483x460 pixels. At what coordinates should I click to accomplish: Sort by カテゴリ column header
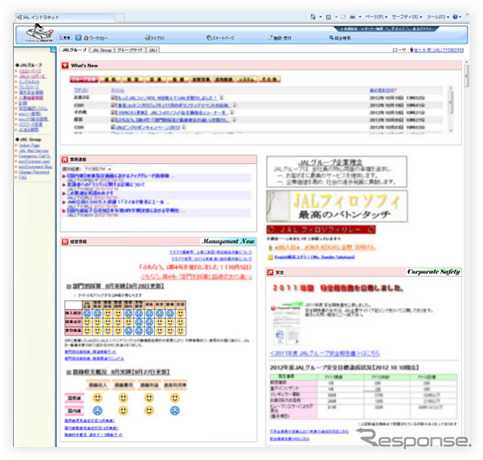[x=81, y=90]
